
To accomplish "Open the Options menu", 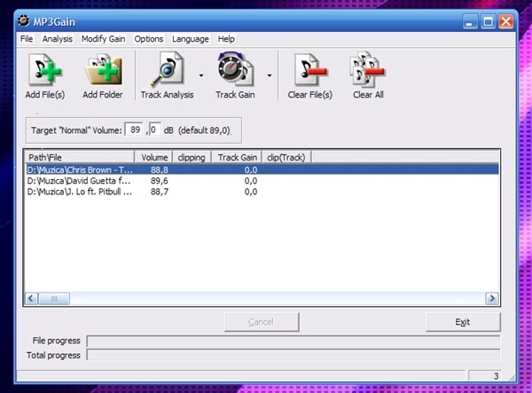I will pos(149,39).
